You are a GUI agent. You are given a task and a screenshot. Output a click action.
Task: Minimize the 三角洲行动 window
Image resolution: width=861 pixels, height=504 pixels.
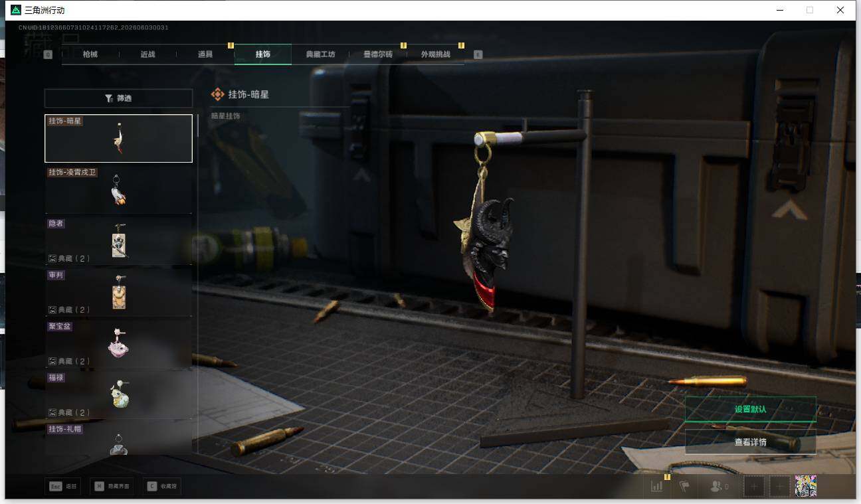pyautogui.click(x=780, y=10)
